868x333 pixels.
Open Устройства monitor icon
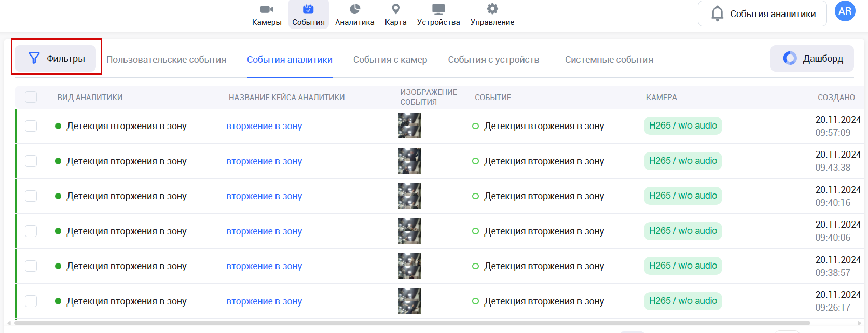click(x=438, y=9)
